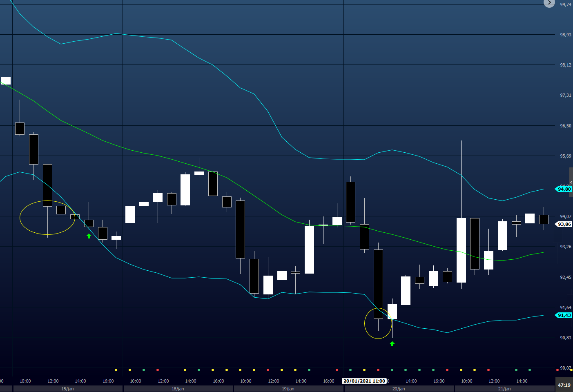Select the white 93,86 last-price tag
Viewport: 573px width, 392px height.
pyautogui.click(x=564, y=224)
